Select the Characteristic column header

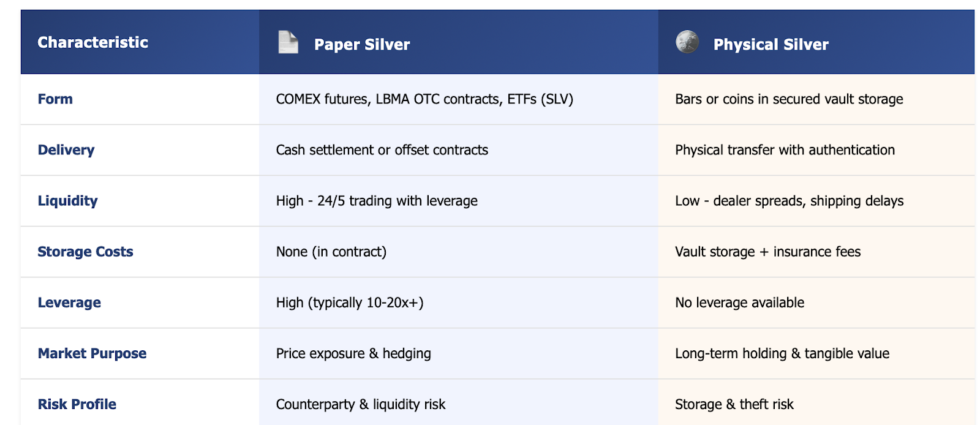pyautogui.click(x=93, y=42)
